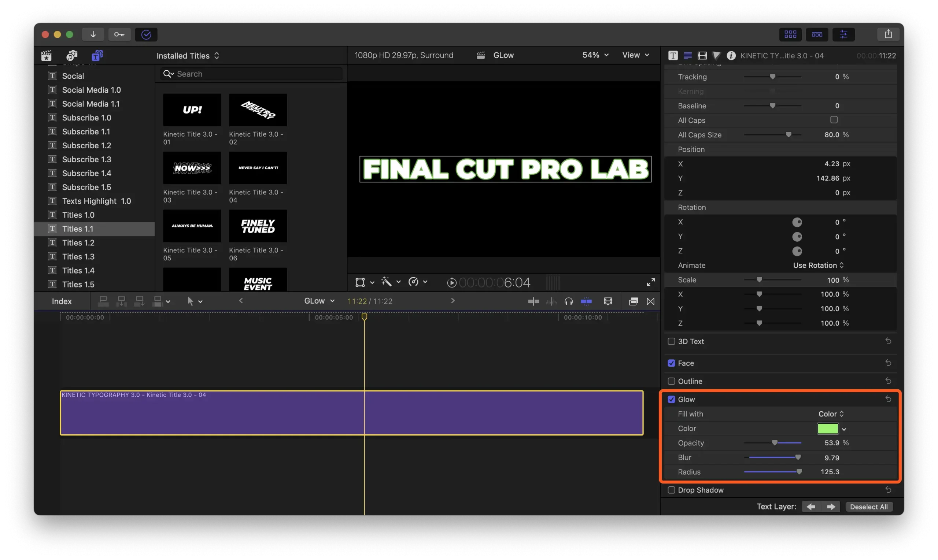Open the select tool chevron menu

tap(200, 301)
